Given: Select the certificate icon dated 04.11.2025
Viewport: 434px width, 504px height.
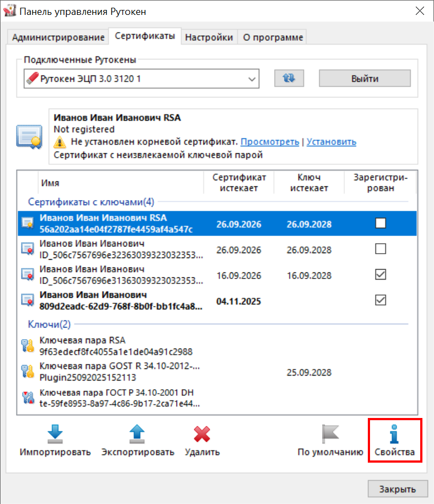Looking at the screenshot, I should 28,300.
